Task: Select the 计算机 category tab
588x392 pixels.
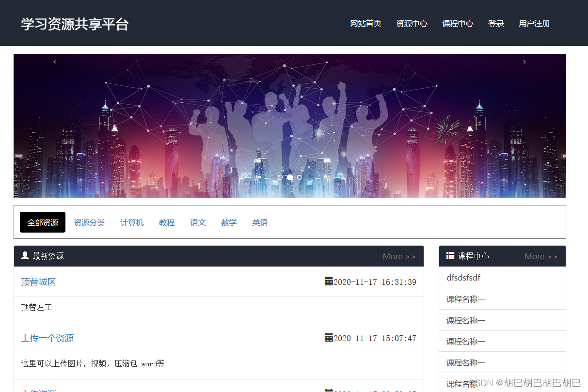Action: (132, 222)
